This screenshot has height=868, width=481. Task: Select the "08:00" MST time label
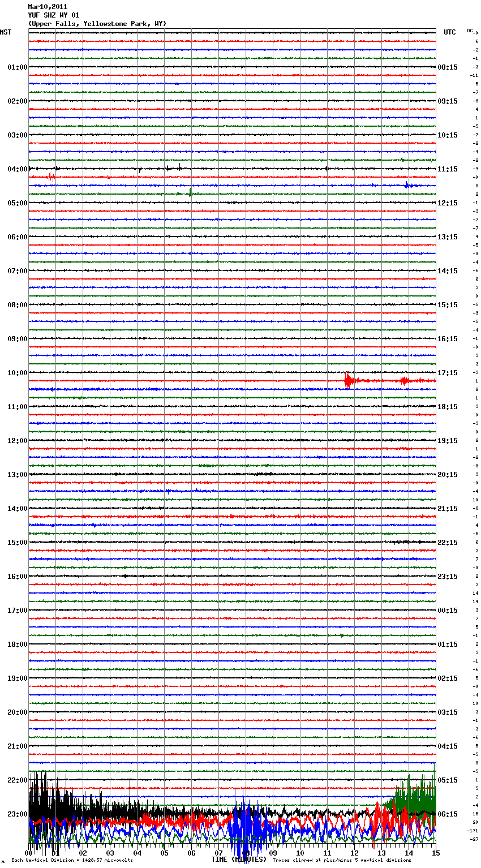(x=18, y=305)
